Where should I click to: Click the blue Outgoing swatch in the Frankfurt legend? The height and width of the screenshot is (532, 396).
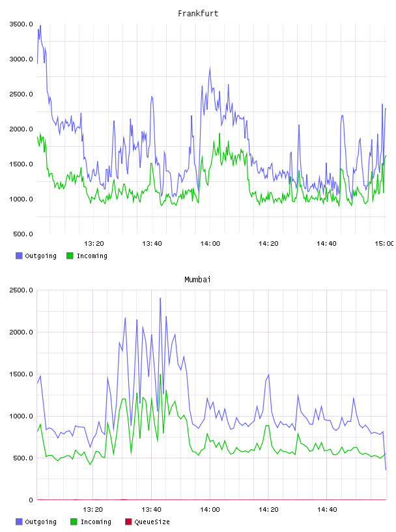tap(19, 256)
